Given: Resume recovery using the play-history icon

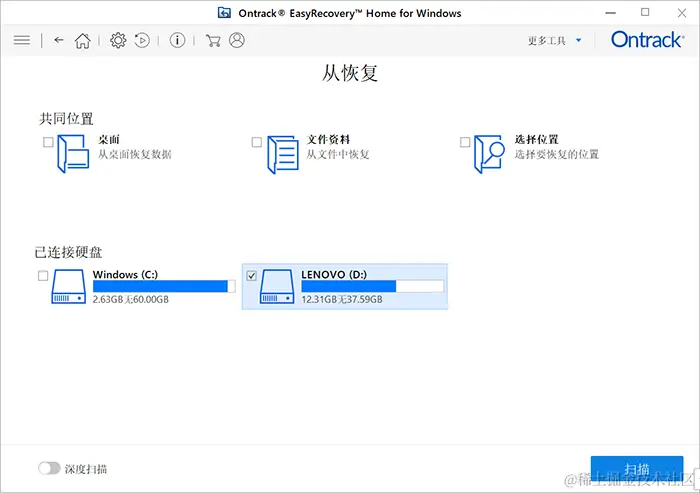Looking at the screenshot, I should pos(142,41).
